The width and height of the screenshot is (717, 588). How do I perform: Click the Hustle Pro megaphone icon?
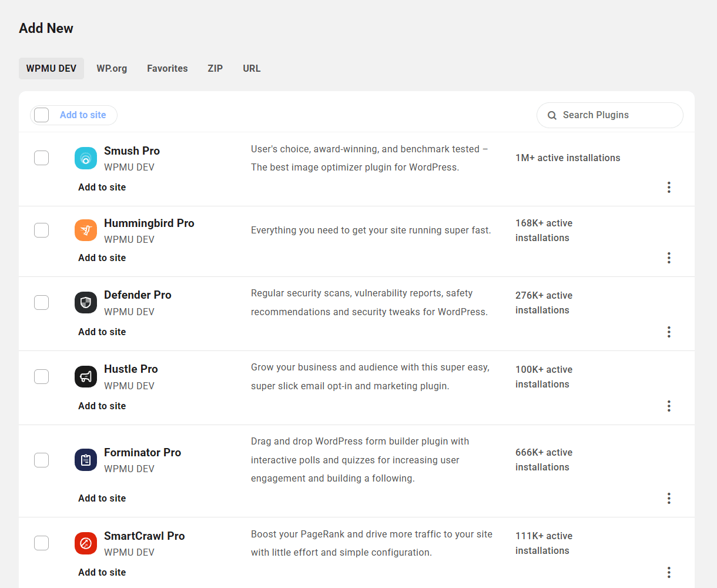point(86,377)
